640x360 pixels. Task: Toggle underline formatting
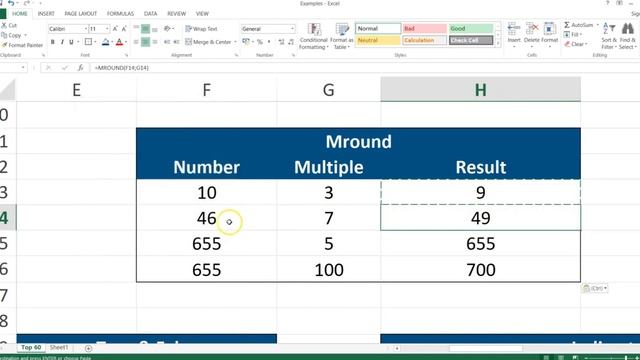point(71,42)
